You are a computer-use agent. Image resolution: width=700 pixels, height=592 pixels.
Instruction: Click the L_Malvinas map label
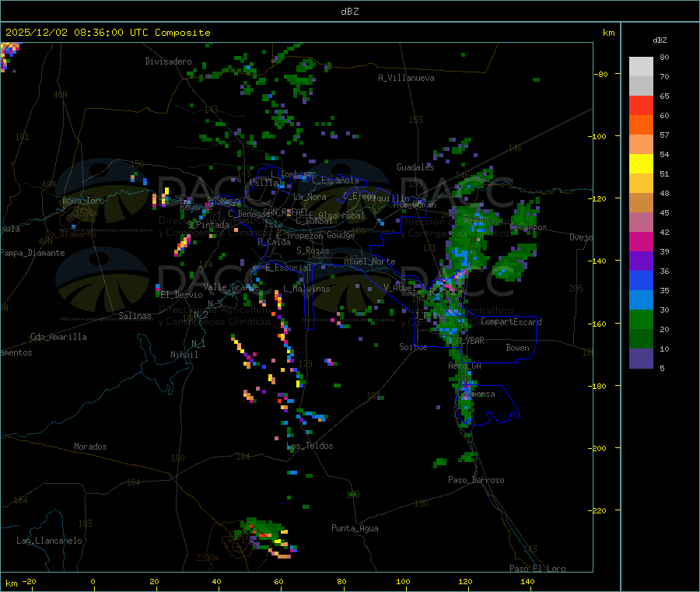coord(306,289)
